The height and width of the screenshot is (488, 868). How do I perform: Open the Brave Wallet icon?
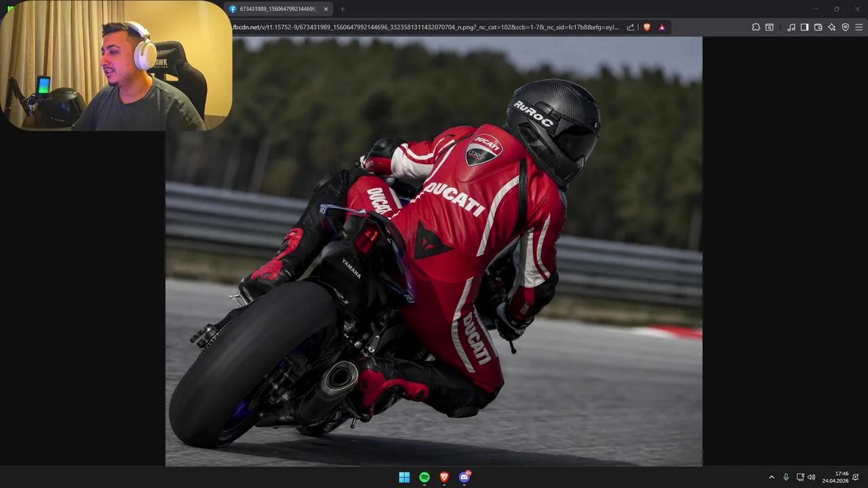818,27
